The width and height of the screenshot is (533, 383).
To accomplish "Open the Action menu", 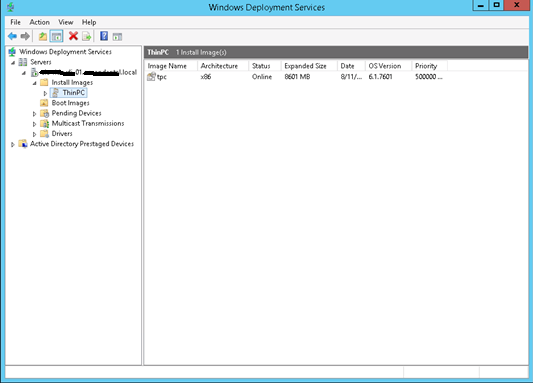I will pos(39,22).
